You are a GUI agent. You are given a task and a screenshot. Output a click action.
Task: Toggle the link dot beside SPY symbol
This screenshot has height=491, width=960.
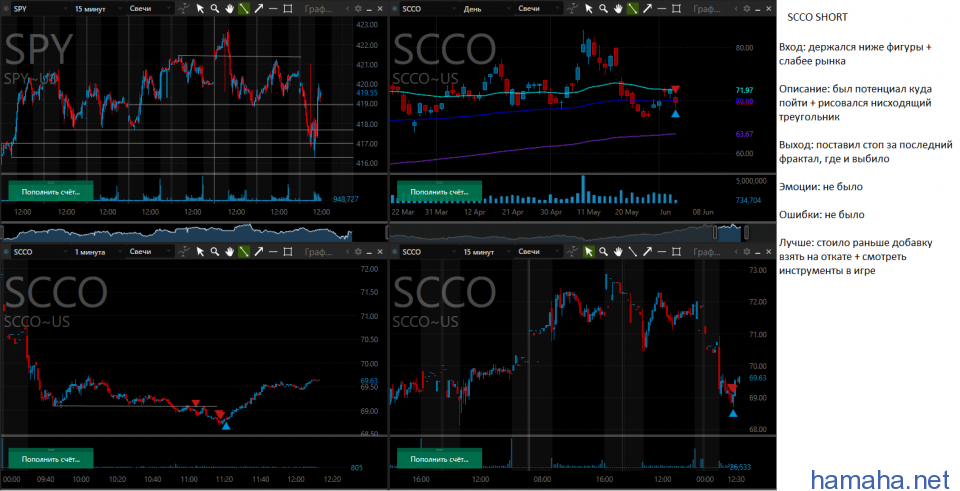pyautogui.click(x=6, y=9)
